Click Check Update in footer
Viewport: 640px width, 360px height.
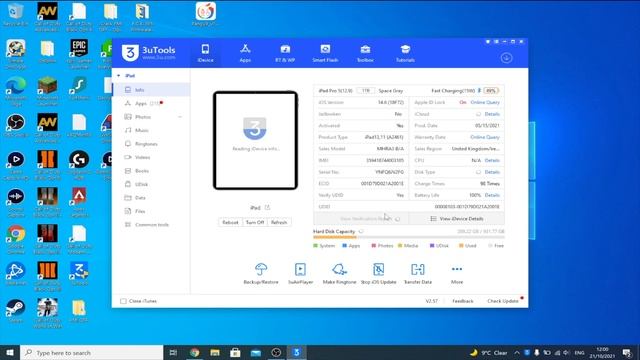coord(503,301)
